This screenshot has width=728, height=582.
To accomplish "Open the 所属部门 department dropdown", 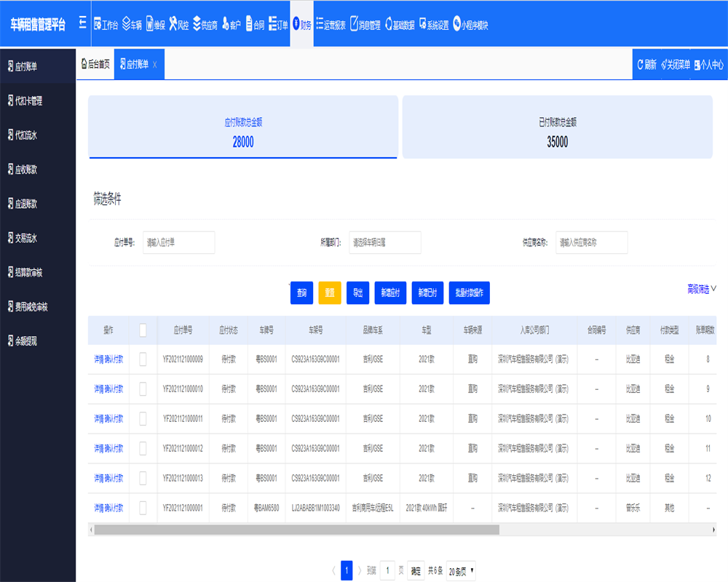I will (x=385, y=243).
